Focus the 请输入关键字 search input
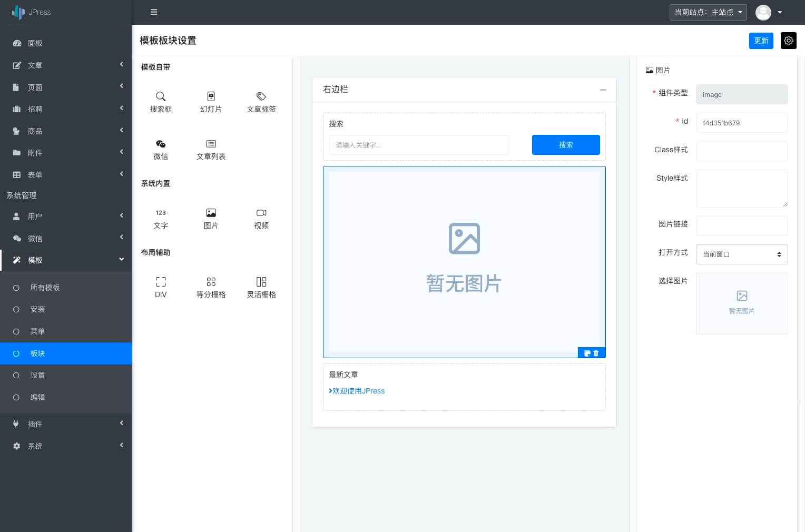The image size is (805, 532). click(x=419, y=145)
